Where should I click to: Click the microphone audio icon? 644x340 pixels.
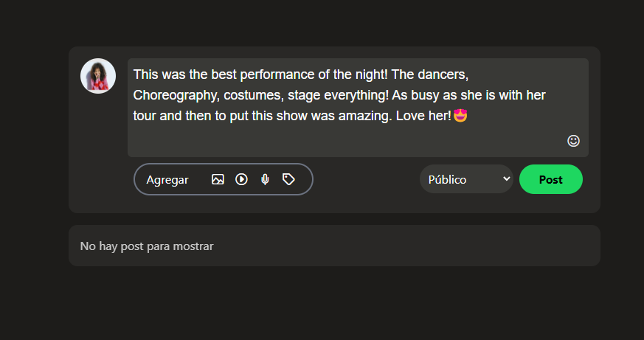265,179
